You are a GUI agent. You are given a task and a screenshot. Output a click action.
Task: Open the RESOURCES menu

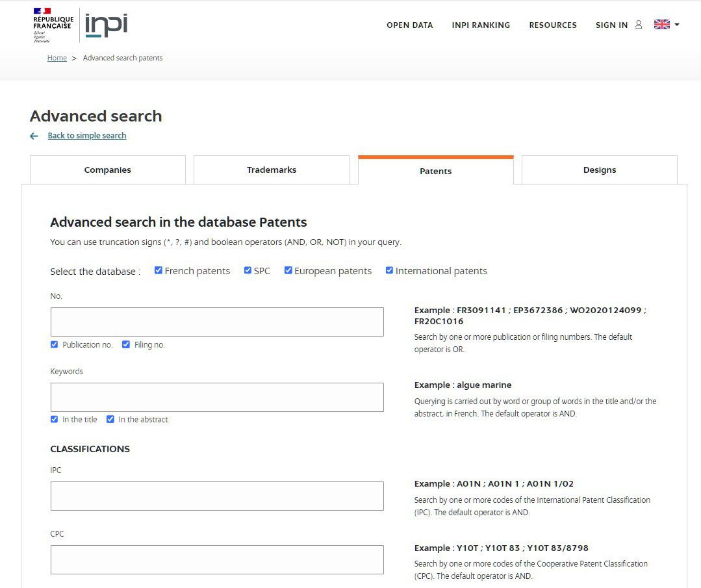point(553,25)
